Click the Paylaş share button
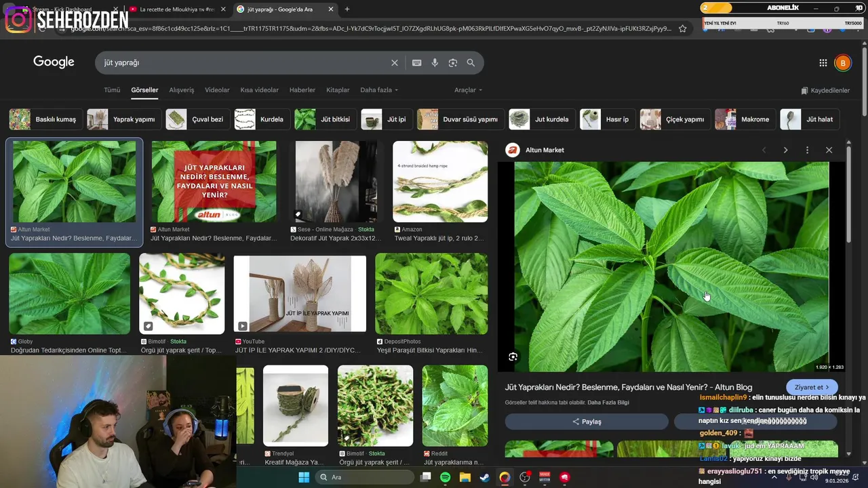This screenshot has width=868, height=488. (x=587, y=422)
